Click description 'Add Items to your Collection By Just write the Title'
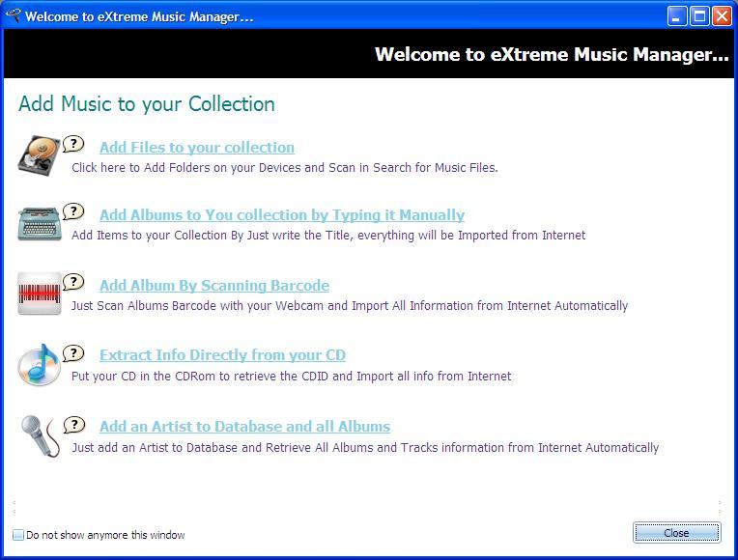Image resolution: width=738 pixels, height=560 pixels. point(211,235)
